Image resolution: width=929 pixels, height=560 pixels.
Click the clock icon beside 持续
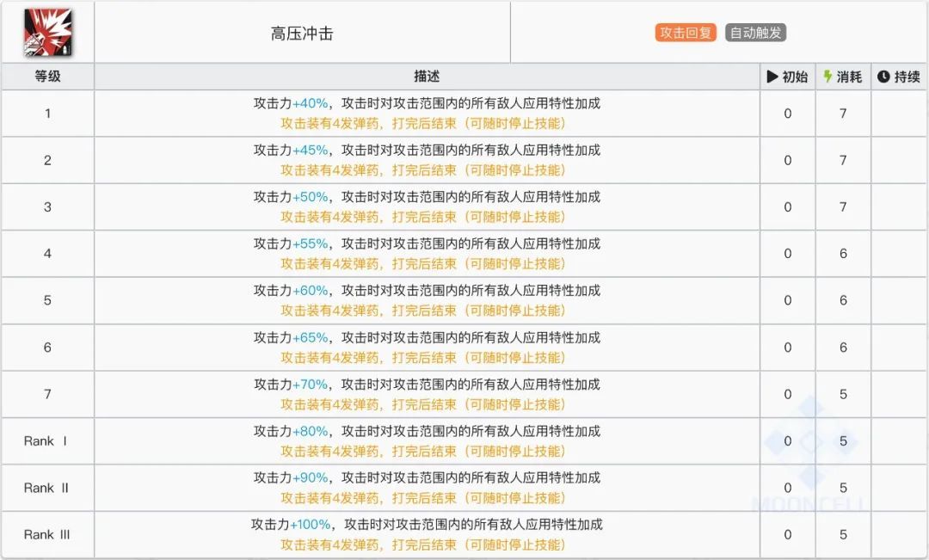click(x=883, y=77)
